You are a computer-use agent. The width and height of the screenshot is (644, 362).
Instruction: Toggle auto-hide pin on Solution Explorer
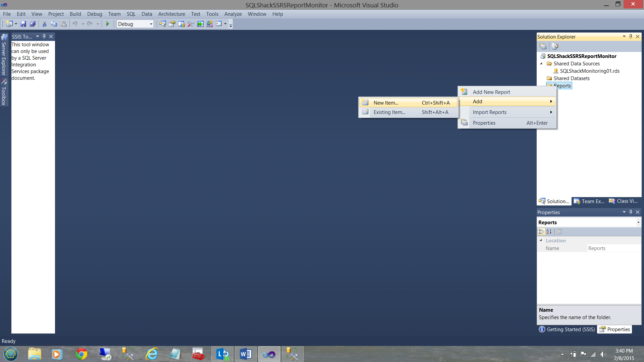pos(631,37)
